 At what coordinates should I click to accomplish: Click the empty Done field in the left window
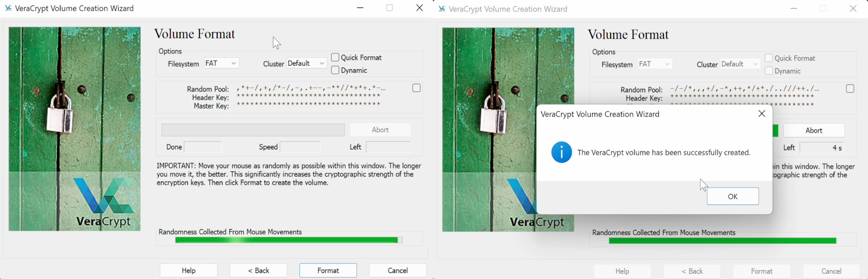[203, 147]
